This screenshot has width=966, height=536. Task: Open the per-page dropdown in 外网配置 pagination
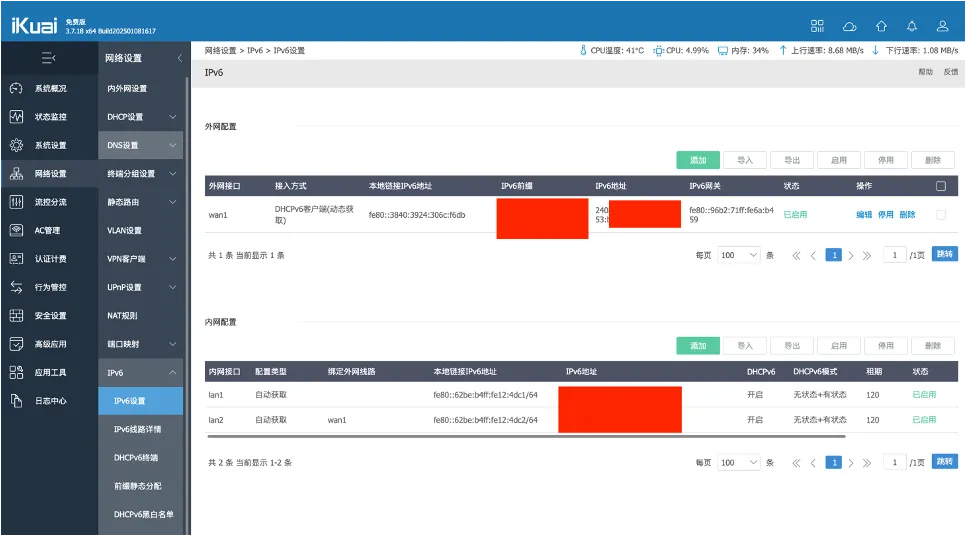coord(739,255)
